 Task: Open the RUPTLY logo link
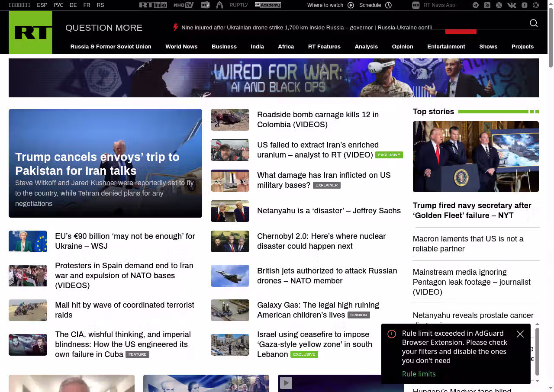(x=238, y=5)
